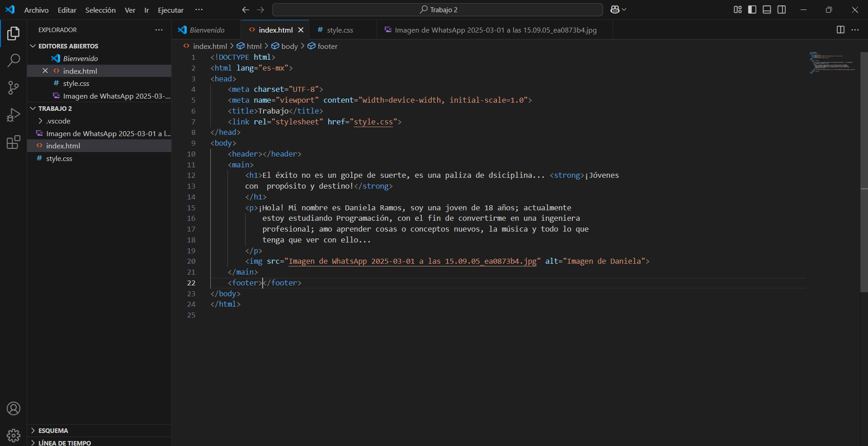868x446 pixels.
Task: Open the Extensions view icon
Action: (x=14, y=142)
